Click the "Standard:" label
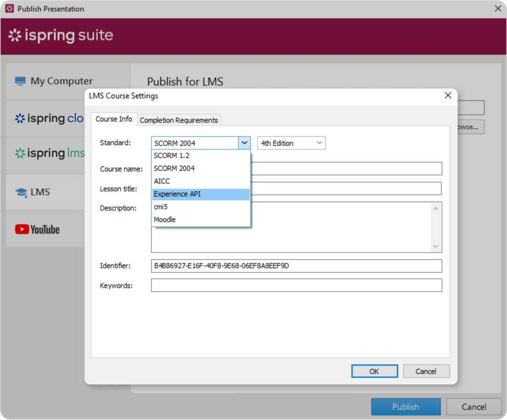Viewport: 507px width, 420px height. tap(115, 143)
